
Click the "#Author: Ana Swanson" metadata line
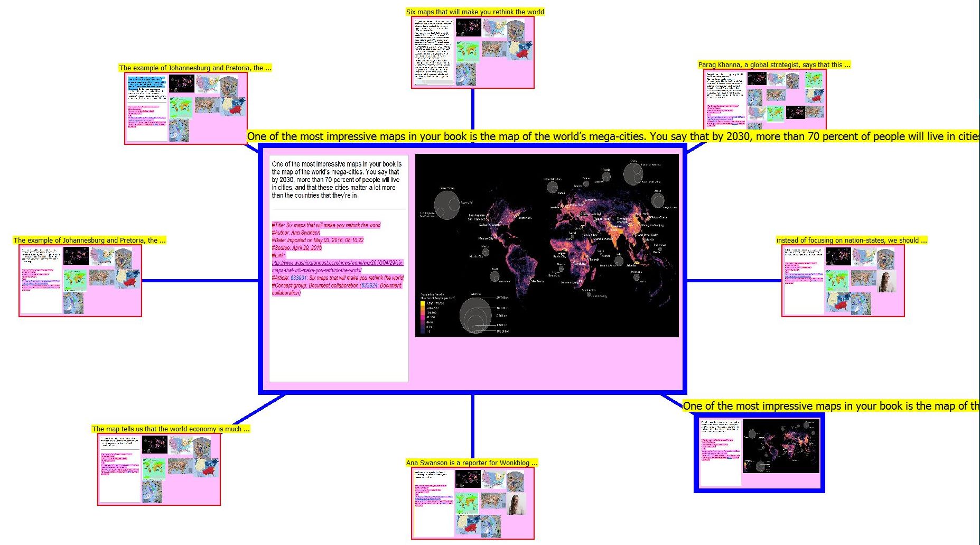[296, 233]
